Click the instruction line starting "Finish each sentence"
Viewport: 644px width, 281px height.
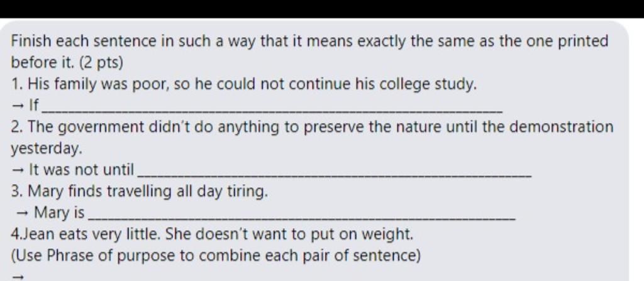coord(309,41)
